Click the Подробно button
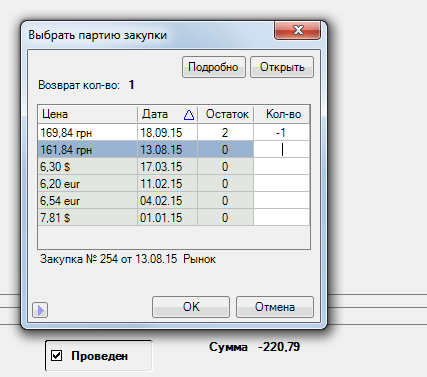Image resolution: width=427 pixels, height=377 pixels. tap(214, 67)
